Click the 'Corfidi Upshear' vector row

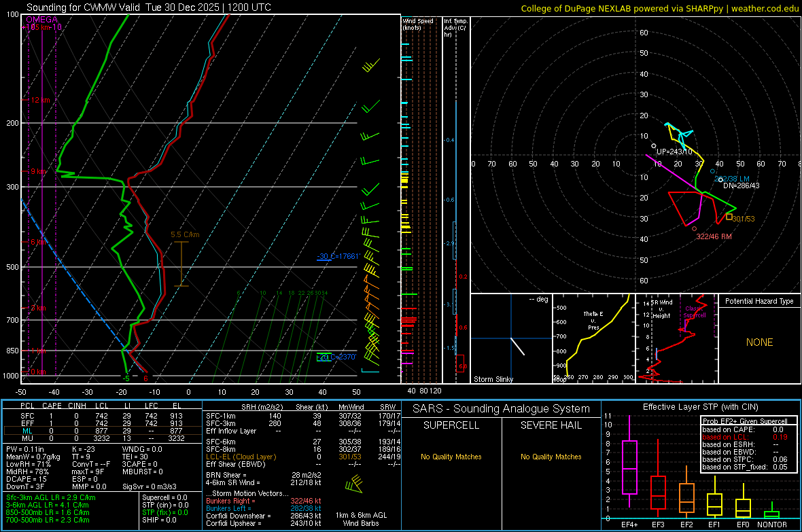(x=264, y=523)
